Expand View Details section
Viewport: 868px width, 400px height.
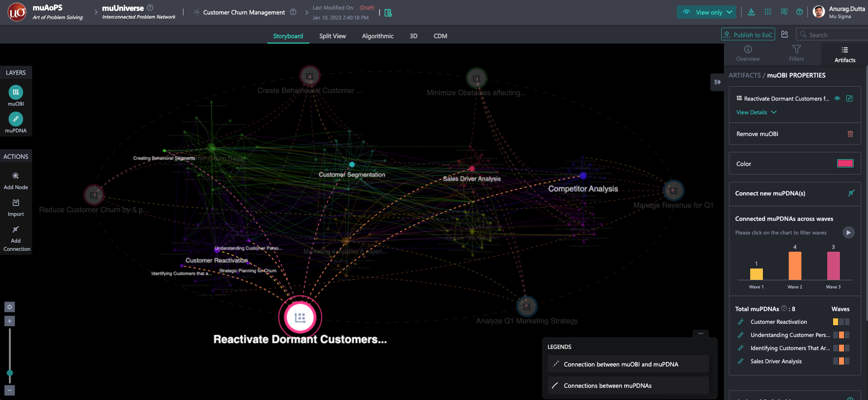[756, 112]
